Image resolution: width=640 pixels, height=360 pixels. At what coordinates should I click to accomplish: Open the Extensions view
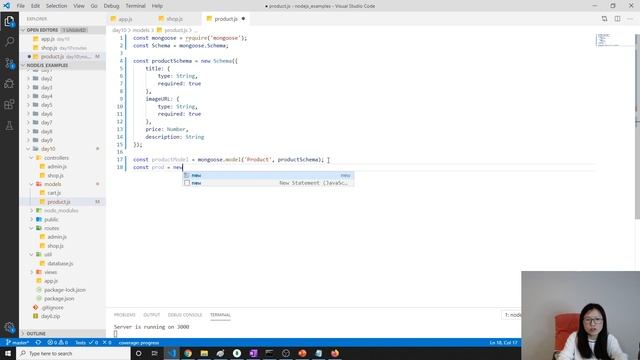click(9, 104)
